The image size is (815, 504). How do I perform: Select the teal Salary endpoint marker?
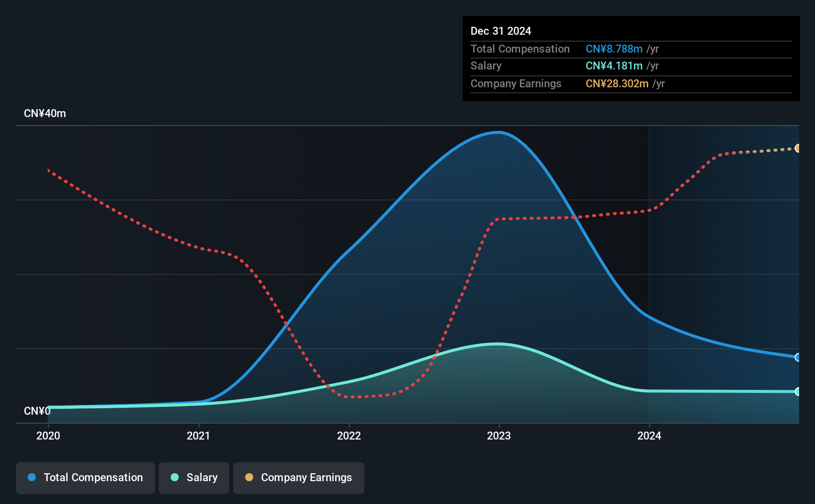(798, 391)
